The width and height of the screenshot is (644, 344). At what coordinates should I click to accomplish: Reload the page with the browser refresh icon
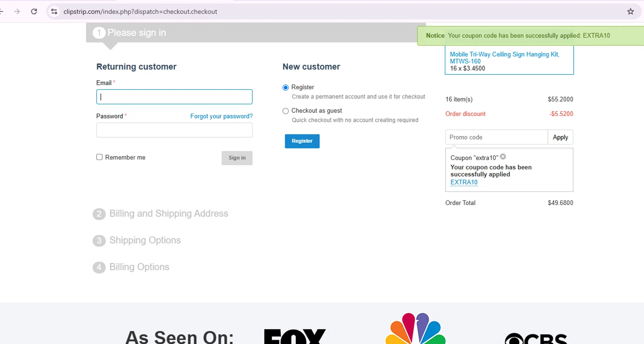34,12
